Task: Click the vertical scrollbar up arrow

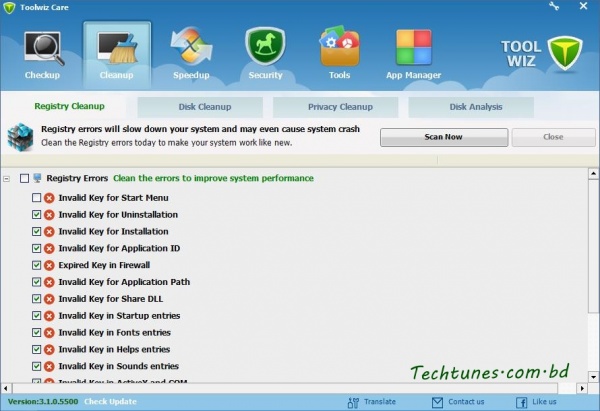Action: pyautogui.click(x=593, y=174)
